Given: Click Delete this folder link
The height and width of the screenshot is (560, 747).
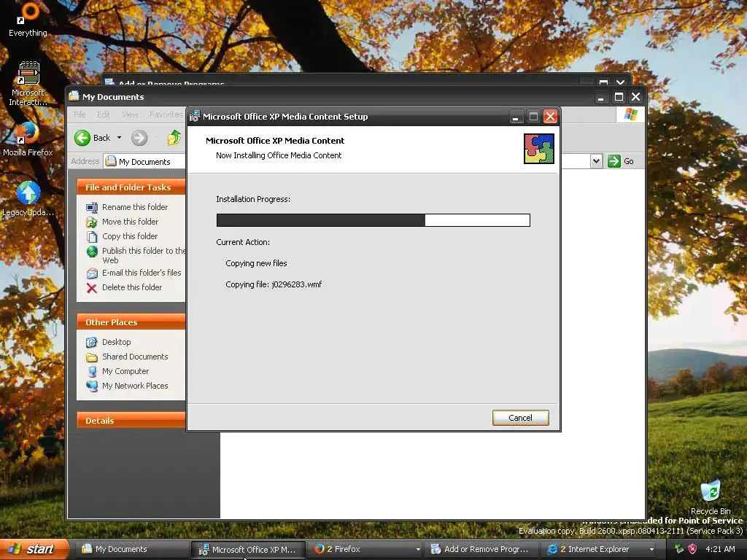Looking at the screenshot, I should [132, 287].
